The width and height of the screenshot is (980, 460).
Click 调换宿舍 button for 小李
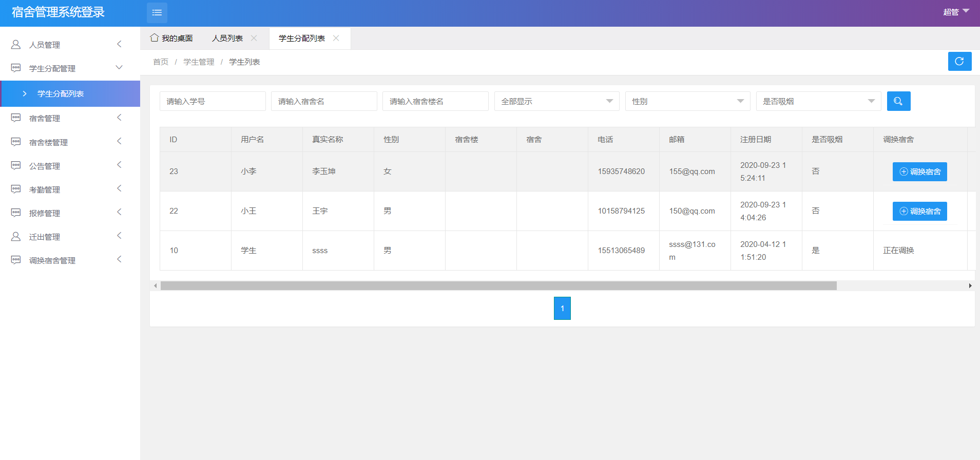click(x=919, y=171)
